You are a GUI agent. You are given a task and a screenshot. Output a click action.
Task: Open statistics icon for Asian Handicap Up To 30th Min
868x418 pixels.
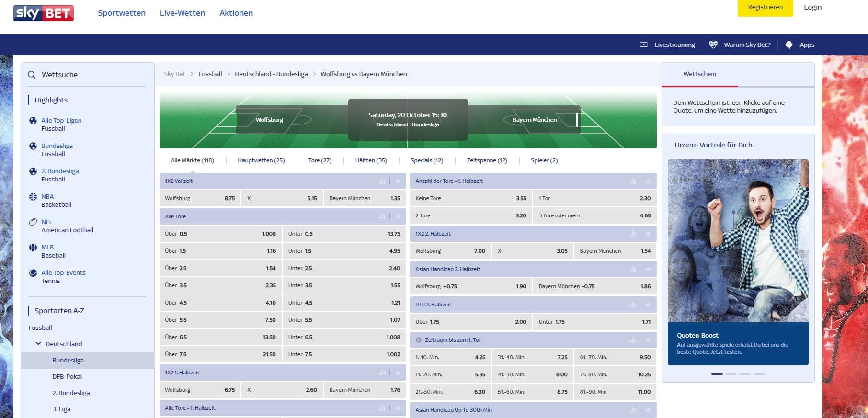click(633, 410)
